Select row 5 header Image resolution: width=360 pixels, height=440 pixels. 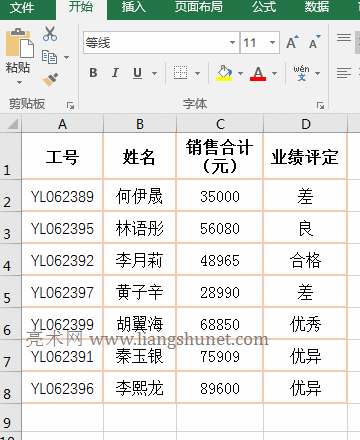point(11,292)
